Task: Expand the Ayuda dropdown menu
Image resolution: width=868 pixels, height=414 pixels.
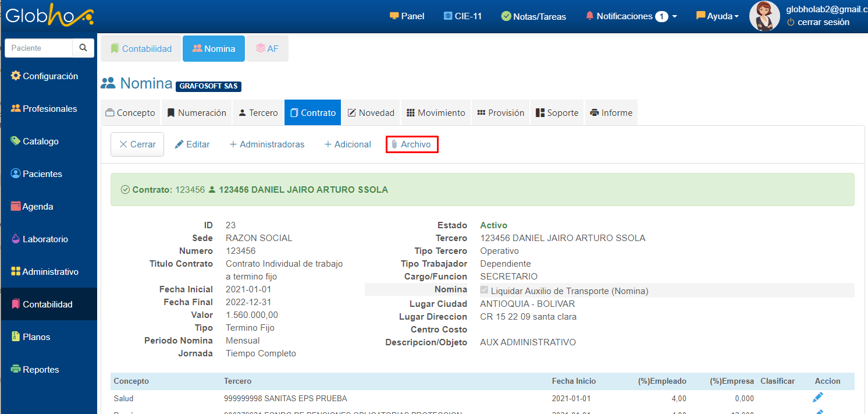Action: pos(717,16)
